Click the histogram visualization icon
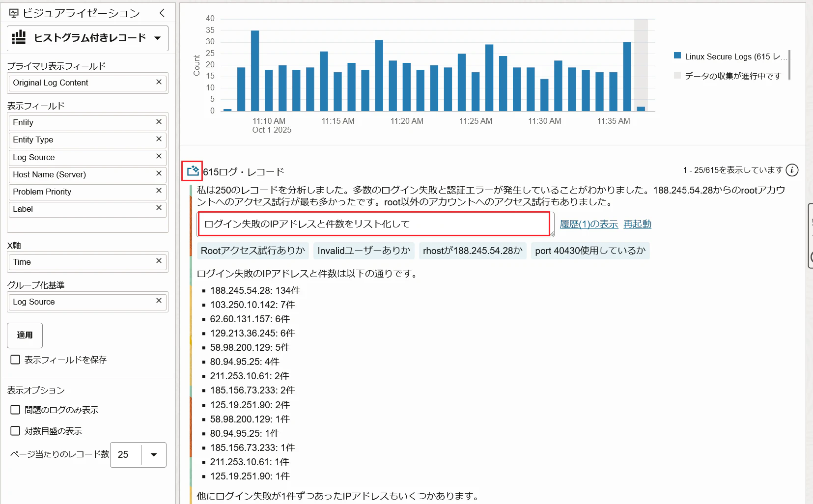 pos(19,37)
